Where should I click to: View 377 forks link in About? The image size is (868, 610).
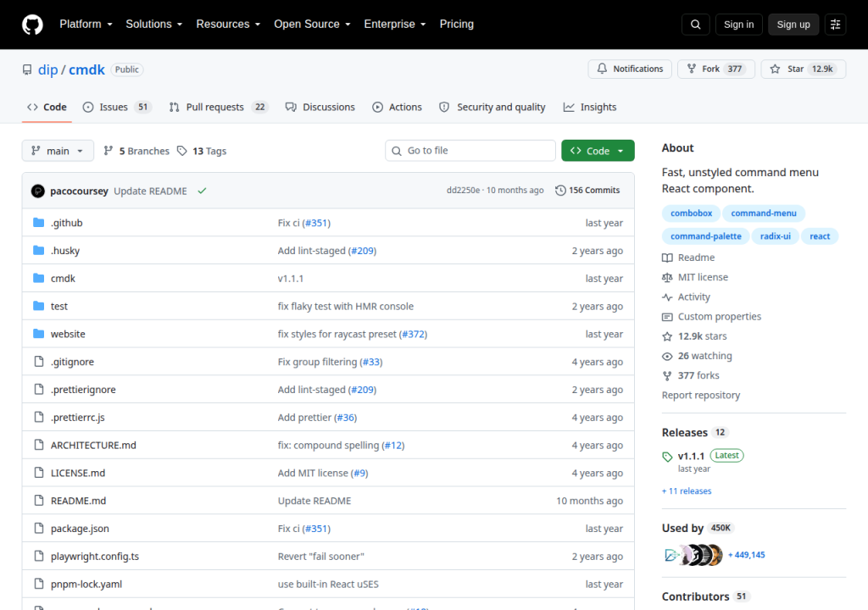[691, 375]
